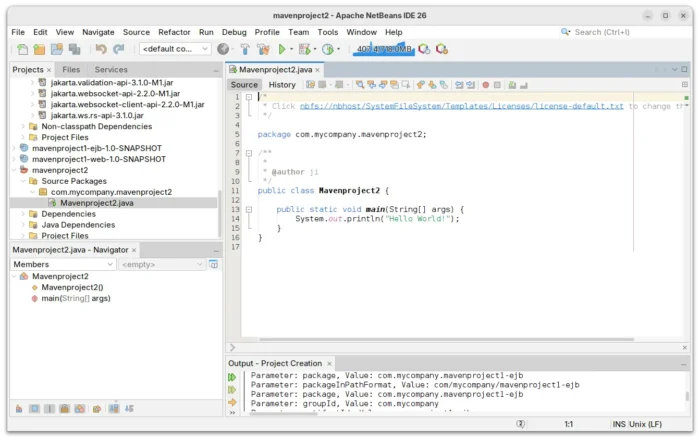Click the globe browser icon in toolbar
This screenshot has width=700, height=440.
pos(223,49)
